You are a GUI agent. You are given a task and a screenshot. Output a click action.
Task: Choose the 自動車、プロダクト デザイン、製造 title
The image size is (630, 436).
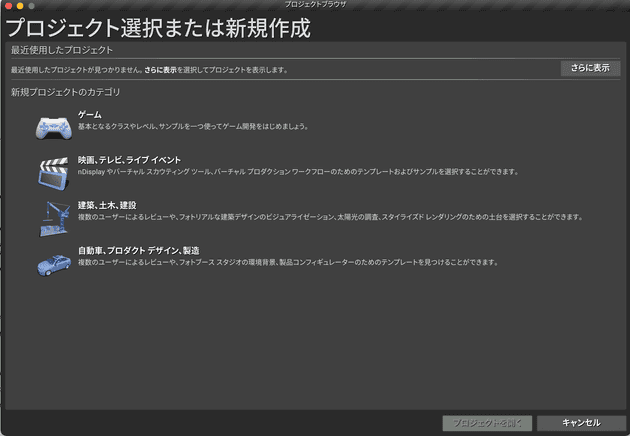[139, 251]
